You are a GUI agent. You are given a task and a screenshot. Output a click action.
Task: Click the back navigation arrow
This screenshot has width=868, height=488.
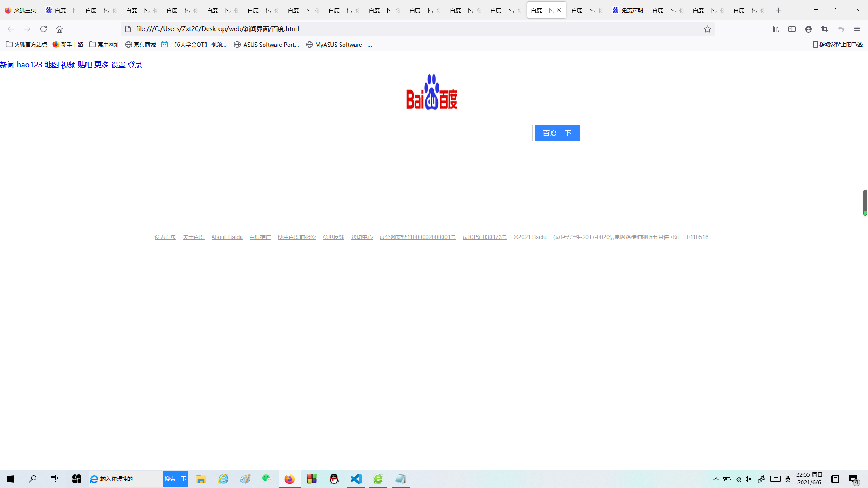11,29
